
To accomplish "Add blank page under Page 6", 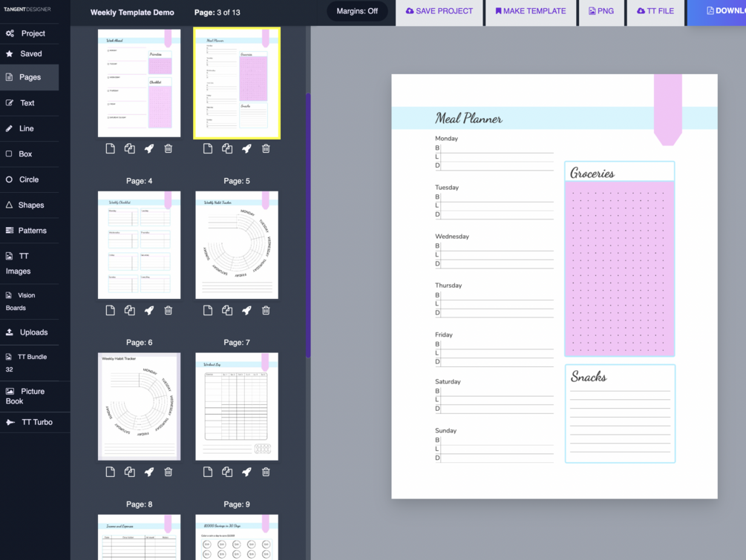I will [111, 472].
